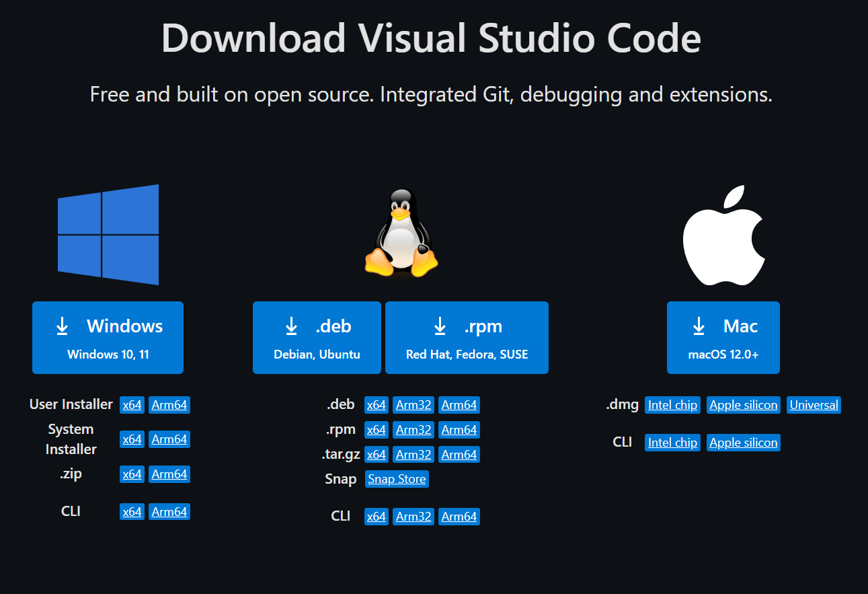Click the download arrow on the Windows button
Image resolution: width=868 pixels, height=594 pixels.
(x=62, y=326)
